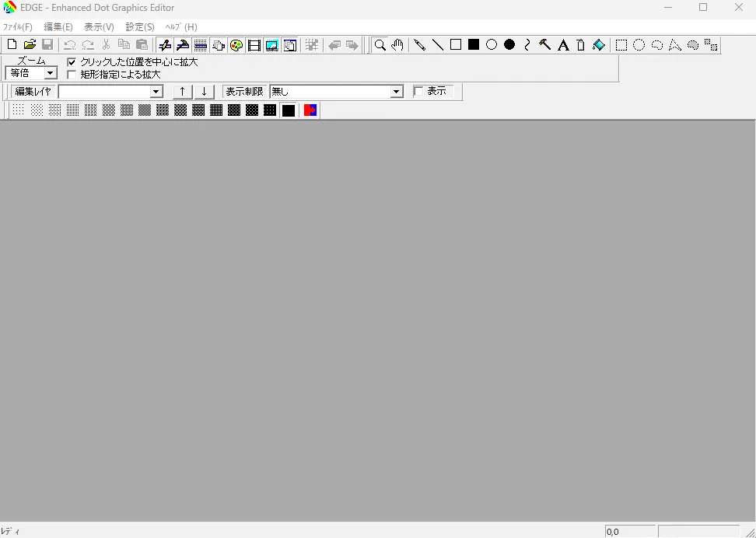The image size is (756, 538).
Task: Open the ヘルプ(H) menu
Action: click(x=180, y=27)
